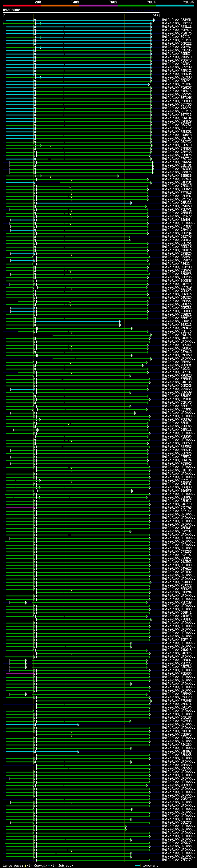Screen dimensions: 197x868
Task: Click UniRef100_A9UW28 label
Action: (x=177, y=376)
